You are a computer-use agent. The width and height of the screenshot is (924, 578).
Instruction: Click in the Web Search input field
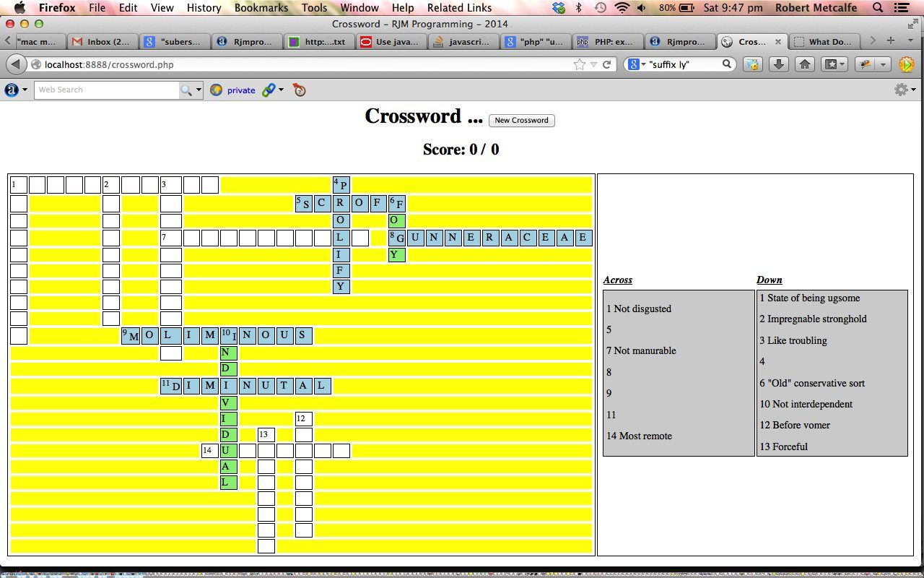click(x=106, y=90)
